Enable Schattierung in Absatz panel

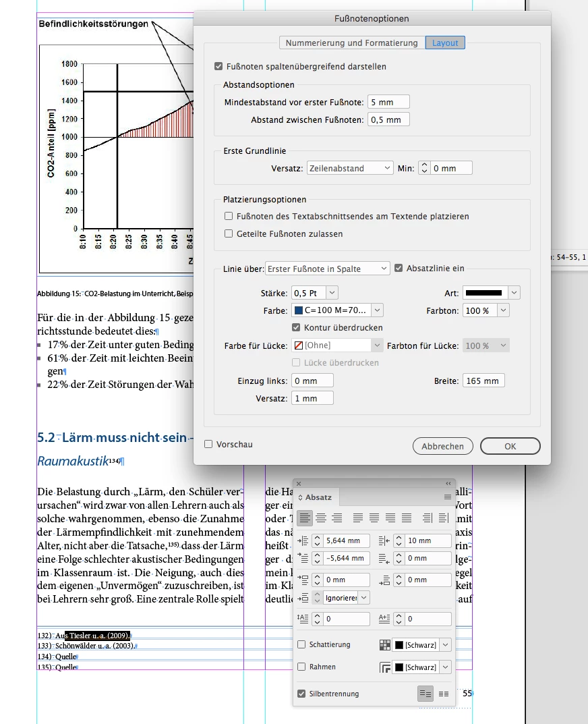click(x=301, y=644)
